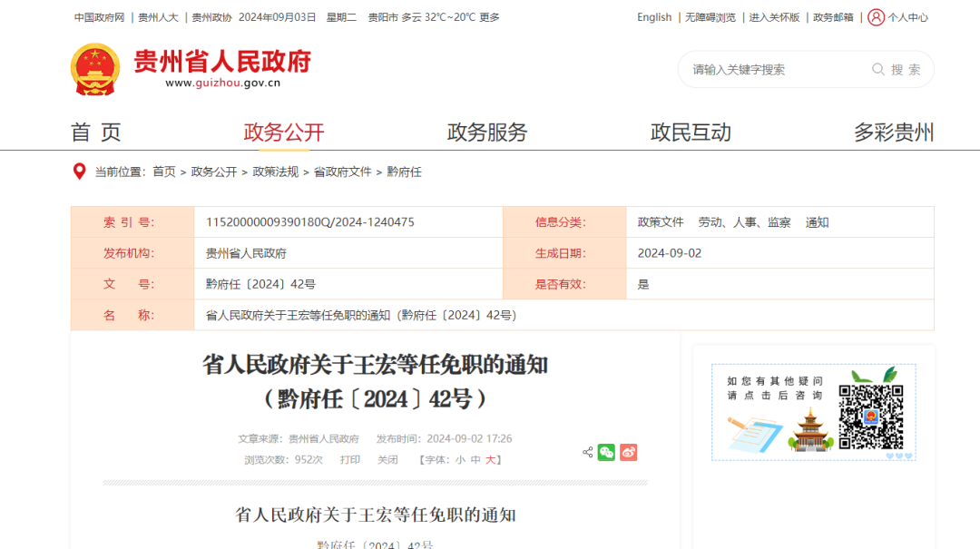Viewport: 980px width, 549px height.
Task: Open the 更多 weather options
Action: (x=488, y=16)
